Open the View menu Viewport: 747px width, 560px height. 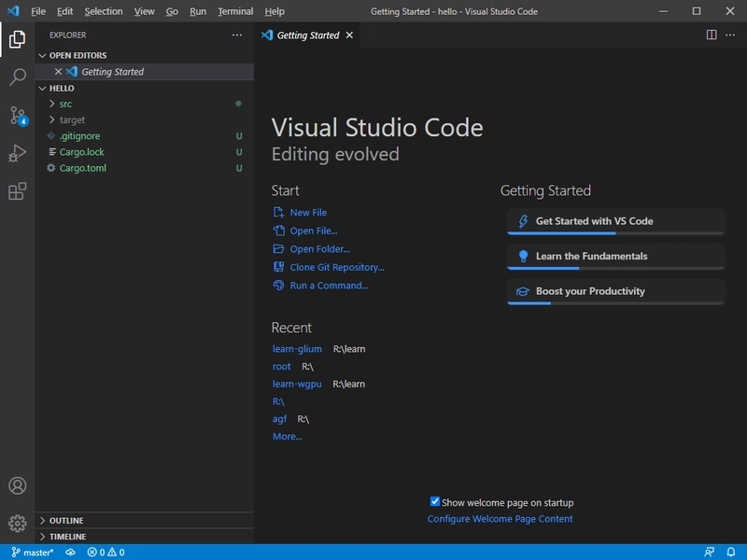tap(144, 11)
